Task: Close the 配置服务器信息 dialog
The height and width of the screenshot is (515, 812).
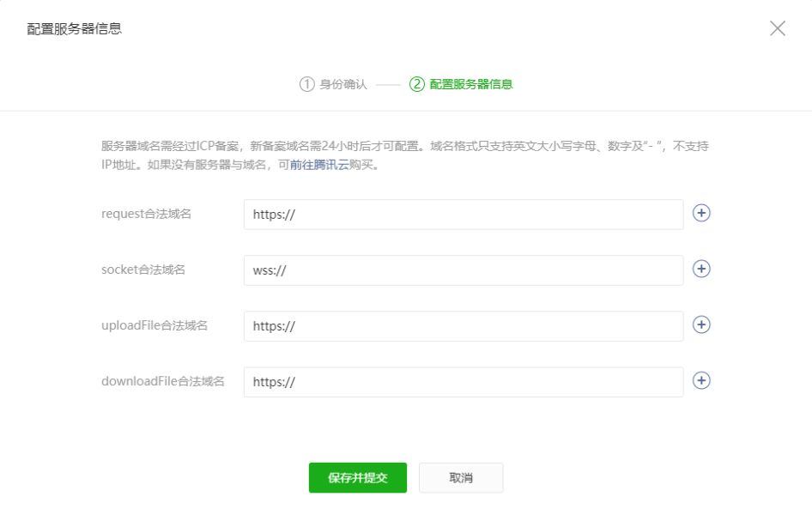Action: pos(778,28)
